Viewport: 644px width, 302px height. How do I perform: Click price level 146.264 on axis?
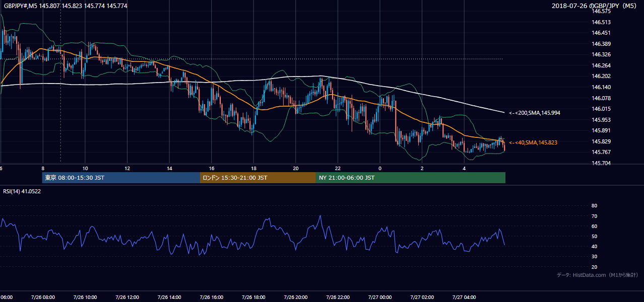click(602, 65)
